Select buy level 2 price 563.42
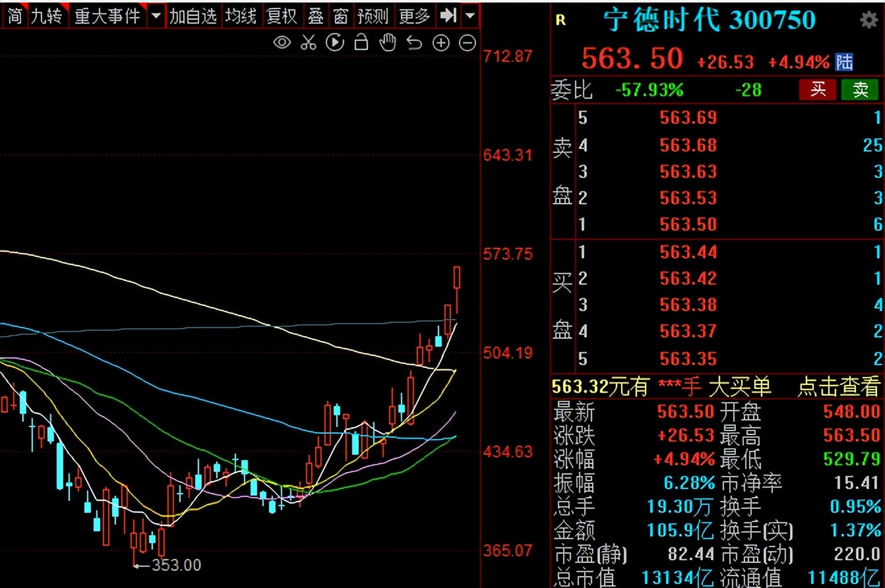Viewport: 885px width, 588px height. point(688,278)
